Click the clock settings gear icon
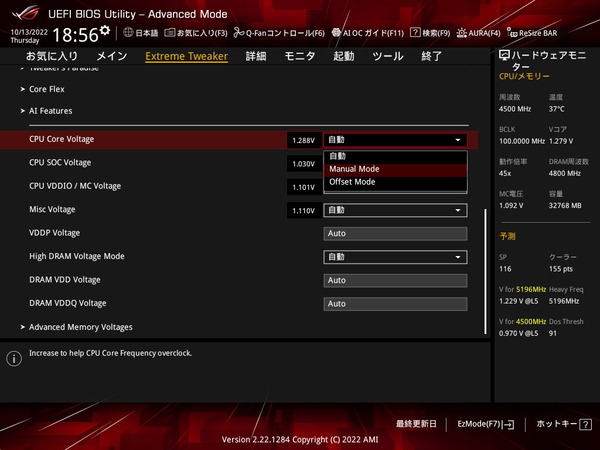This screenshot has height=450, width=600. [x=105, y=30]
